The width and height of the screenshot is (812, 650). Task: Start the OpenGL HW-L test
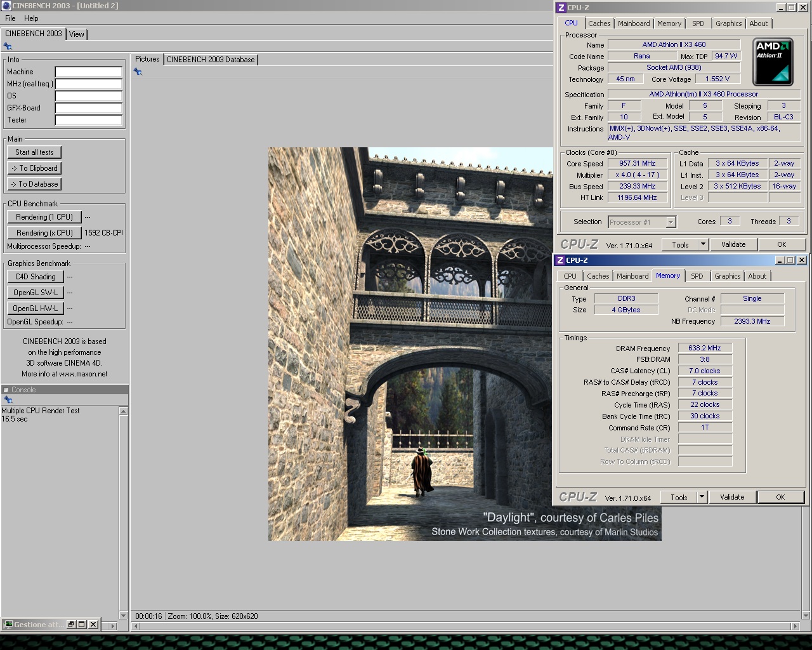point(36,308)
